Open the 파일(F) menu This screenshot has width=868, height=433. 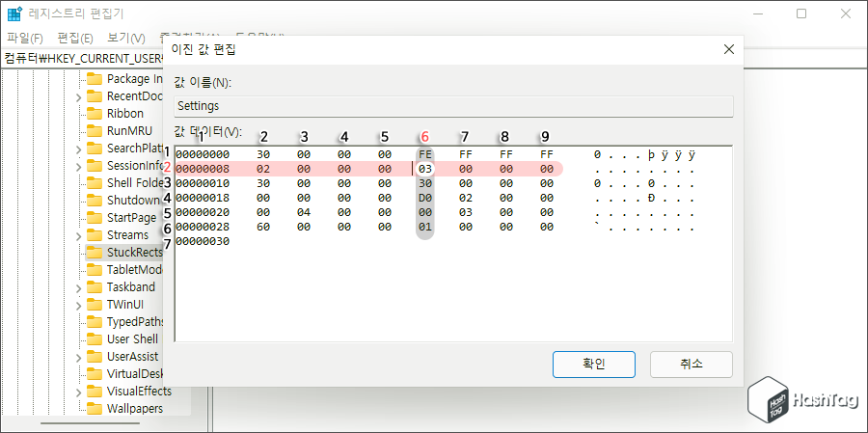[x=25, y=39]
